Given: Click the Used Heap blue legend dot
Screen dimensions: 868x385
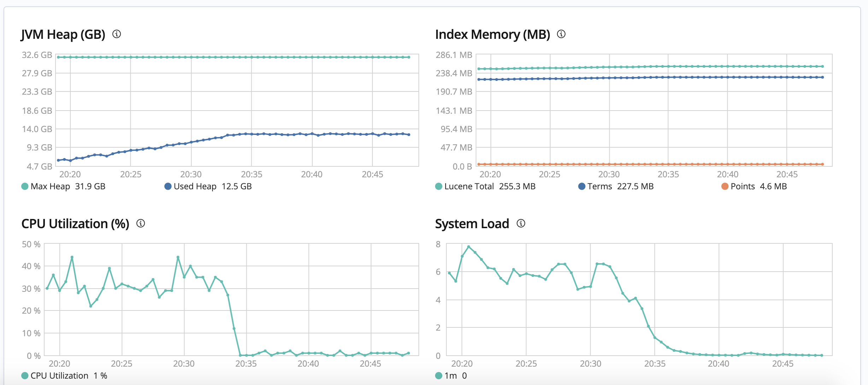Looking at the screenshot, I should click(168, 186).
